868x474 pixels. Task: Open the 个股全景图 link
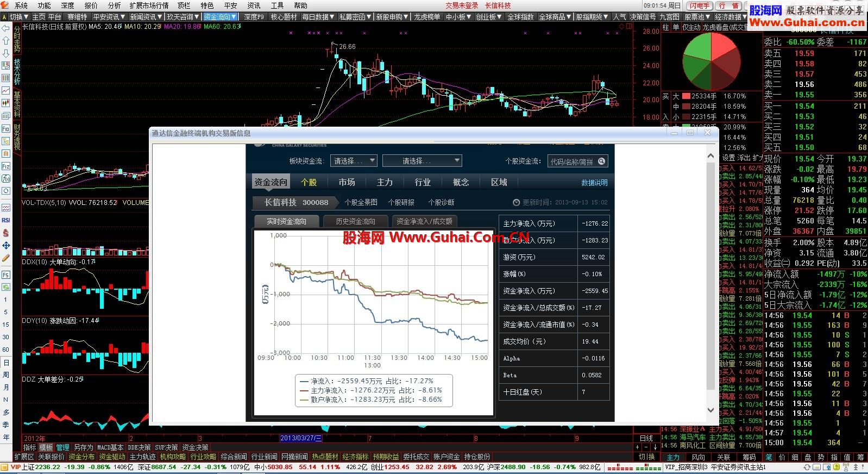[x=361, y=202]
